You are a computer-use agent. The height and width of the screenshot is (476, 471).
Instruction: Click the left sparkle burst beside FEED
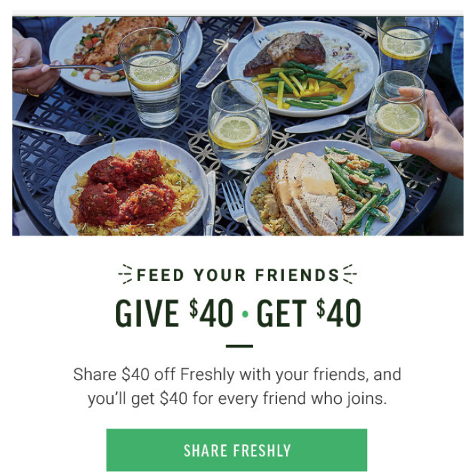(x=126, y=274)
